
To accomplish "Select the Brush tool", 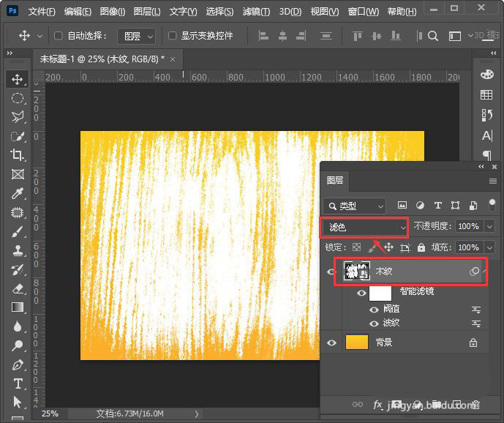I will [18, 231].
